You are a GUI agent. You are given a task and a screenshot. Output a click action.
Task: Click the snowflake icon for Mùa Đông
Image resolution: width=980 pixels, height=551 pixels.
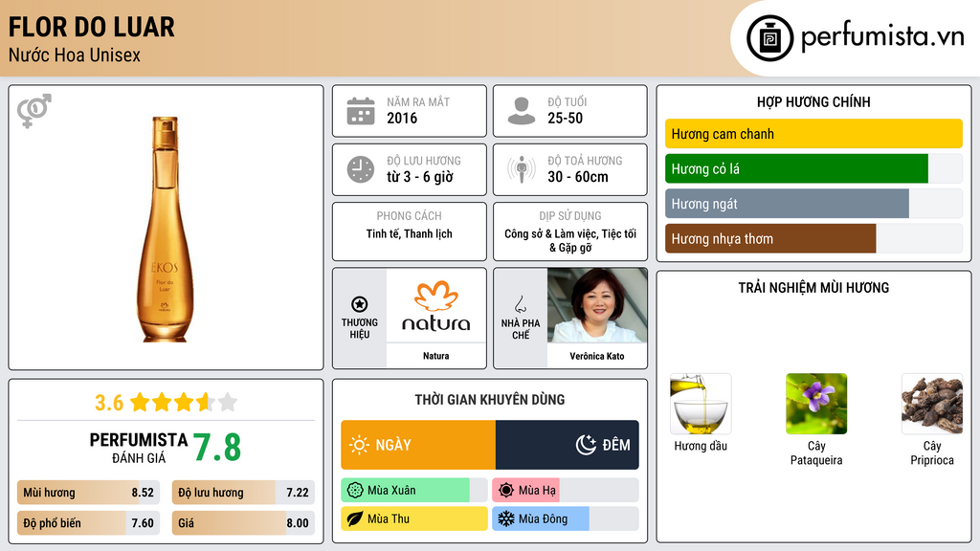506,518
